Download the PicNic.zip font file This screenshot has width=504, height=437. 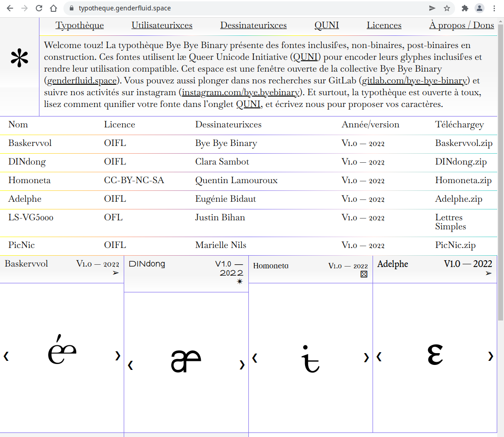tap(455, 245)
